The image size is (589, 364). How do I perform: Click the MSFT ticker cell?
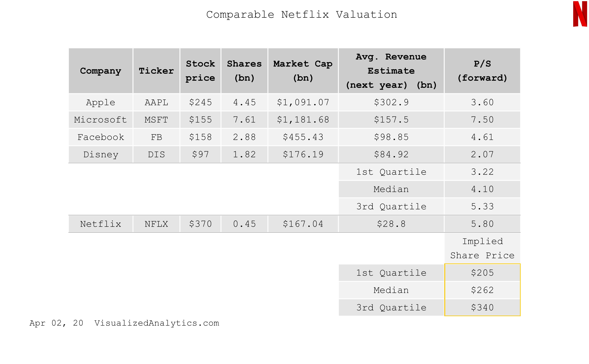[x=156, y=120]
